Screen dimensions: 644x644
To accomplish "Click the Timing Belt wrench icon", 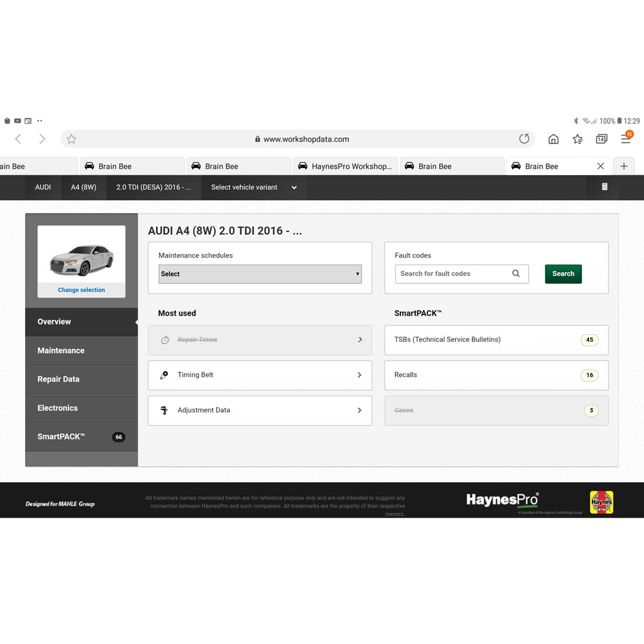I will tap(164, 375).
